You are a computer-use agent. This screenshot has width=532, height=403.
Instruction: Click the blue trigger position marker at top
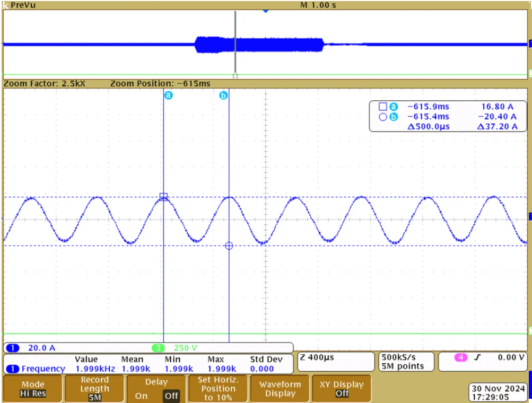click(x=266, y=11)
